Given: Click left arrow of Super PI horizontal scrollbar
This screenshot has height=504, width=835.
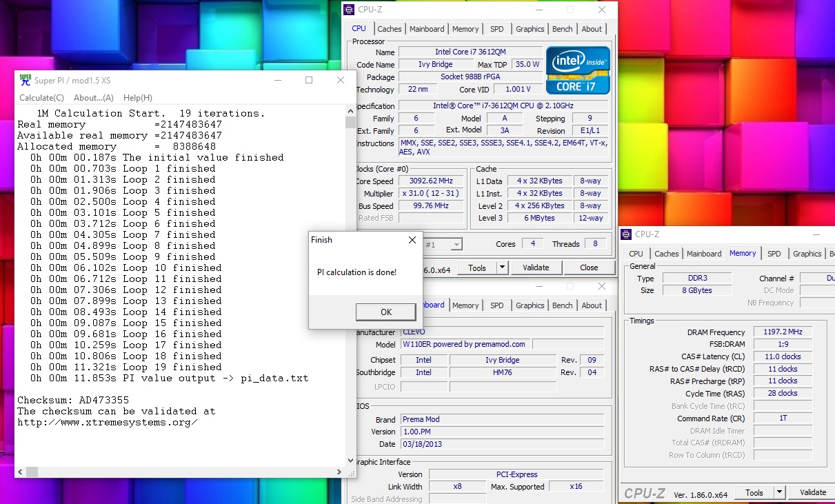Looking at the screenshot, I should tap(20, 472).
